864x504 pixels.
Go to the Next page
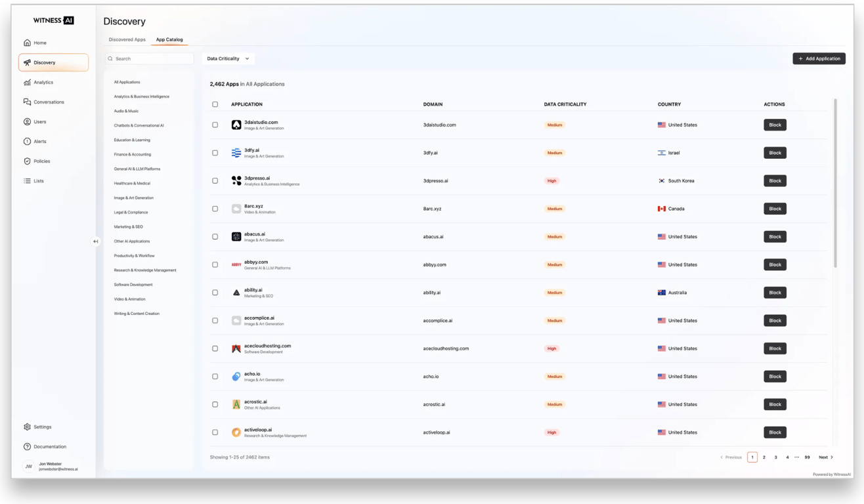pos(826,457)
